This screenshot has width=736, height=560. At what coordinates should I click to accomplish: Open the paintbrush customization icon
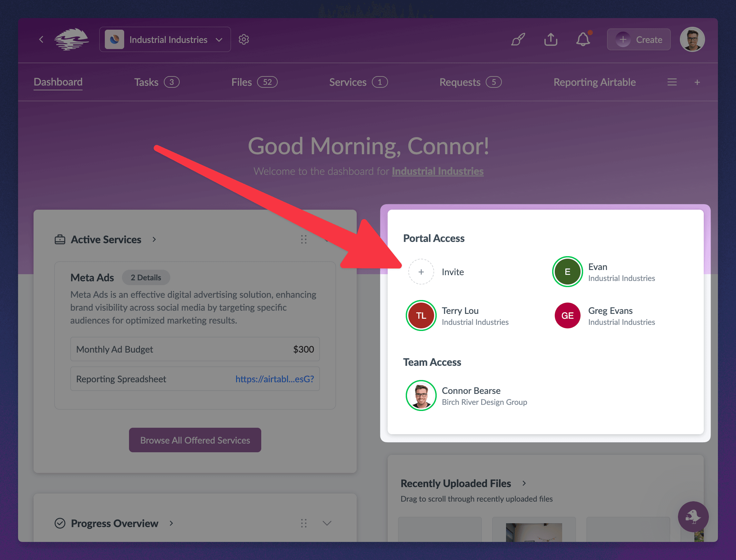click(x=518, y=39)
